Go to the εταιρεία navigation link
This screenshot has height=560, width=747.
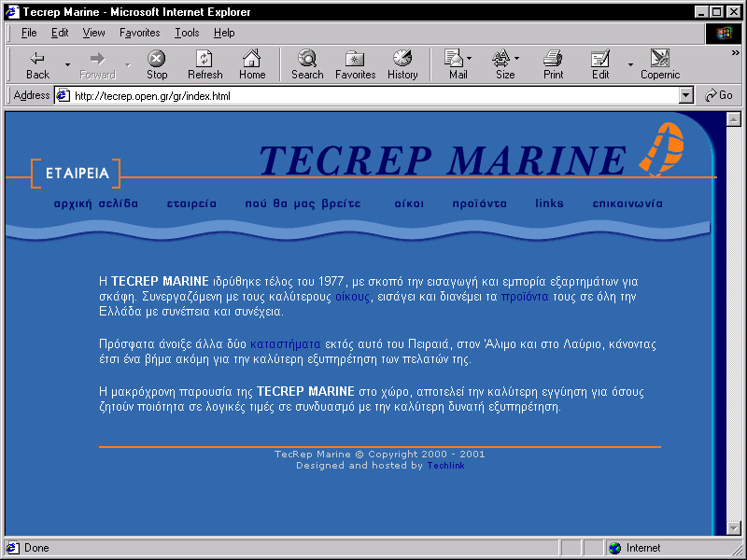coord(191,203)
